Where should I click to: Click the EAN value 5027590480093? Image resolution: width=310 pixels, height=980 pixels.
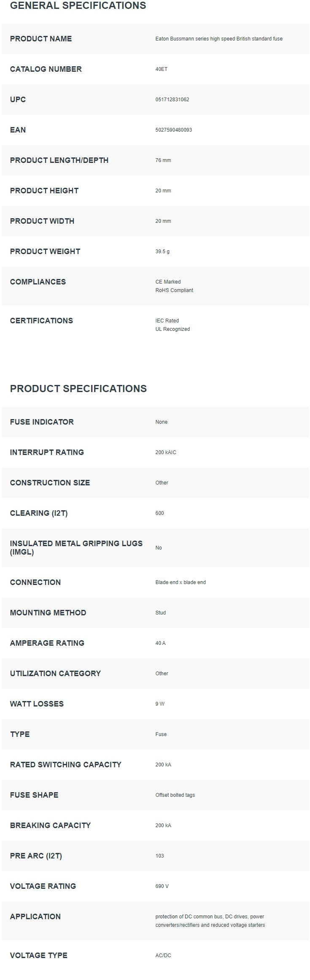173,130
